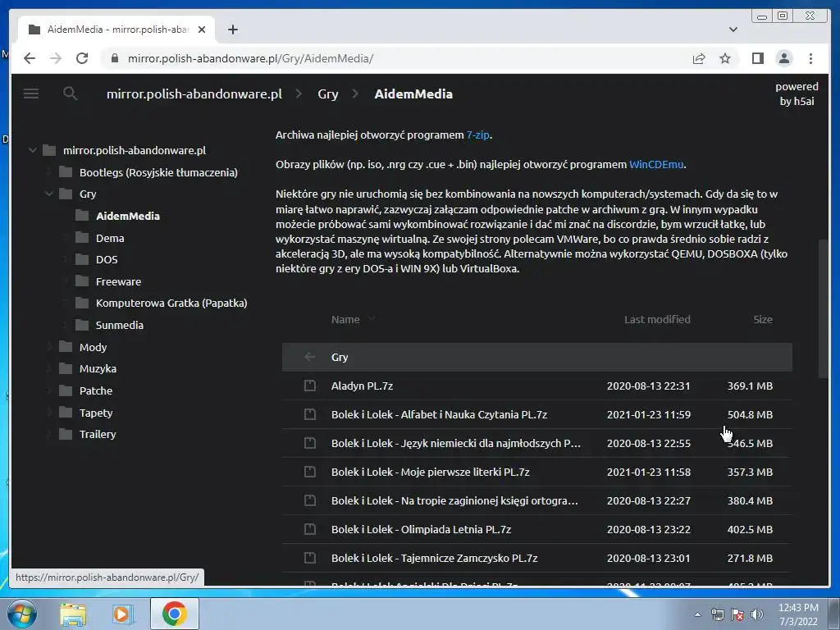Click folder icon next to Sunmedia
Screen dimensions: 840x630
[82, 325]
